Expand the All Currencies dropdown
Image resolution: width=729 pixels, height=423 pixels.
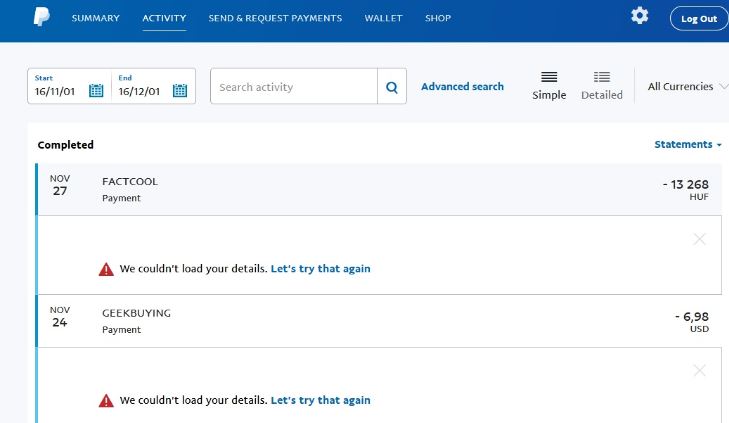pyautogui.click(x=686, y=87)
